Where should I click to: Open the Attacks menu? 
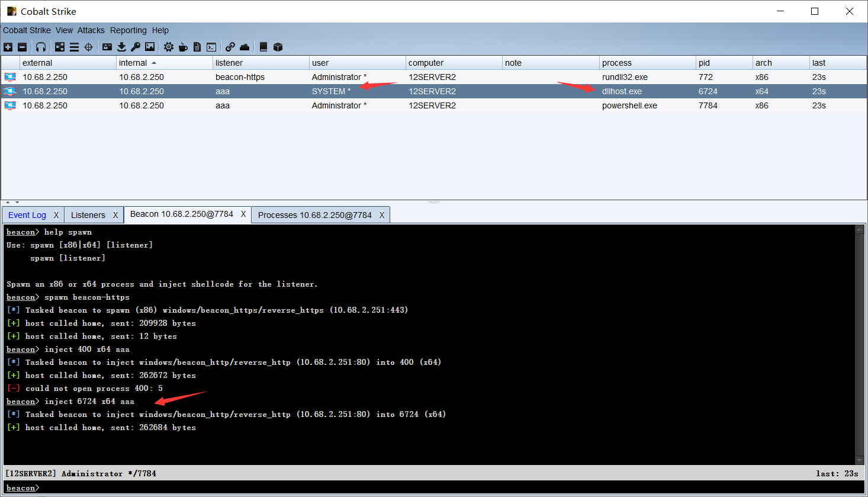91,30
